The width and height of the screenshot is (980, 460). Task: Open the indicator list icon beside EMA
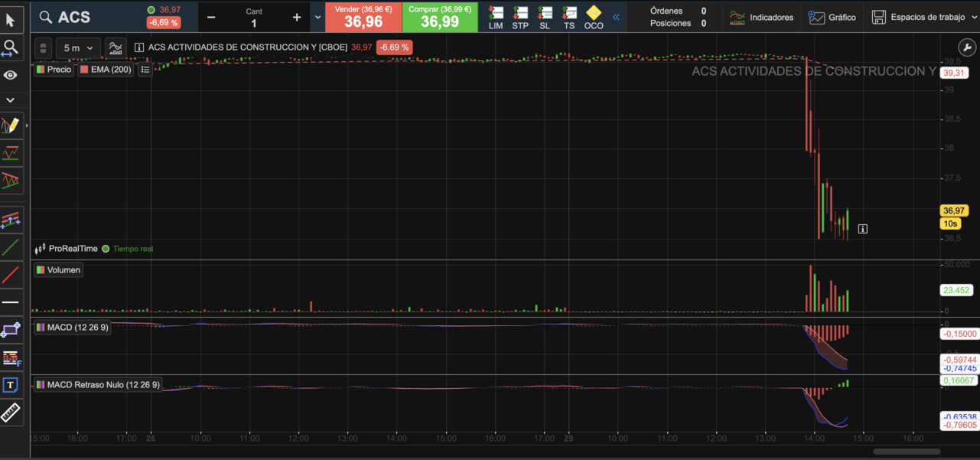point(145,70)
